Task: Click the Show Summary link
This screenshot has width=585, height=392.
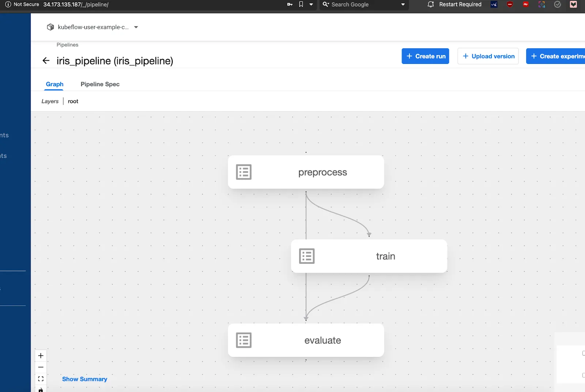Action: click(84, 379)
